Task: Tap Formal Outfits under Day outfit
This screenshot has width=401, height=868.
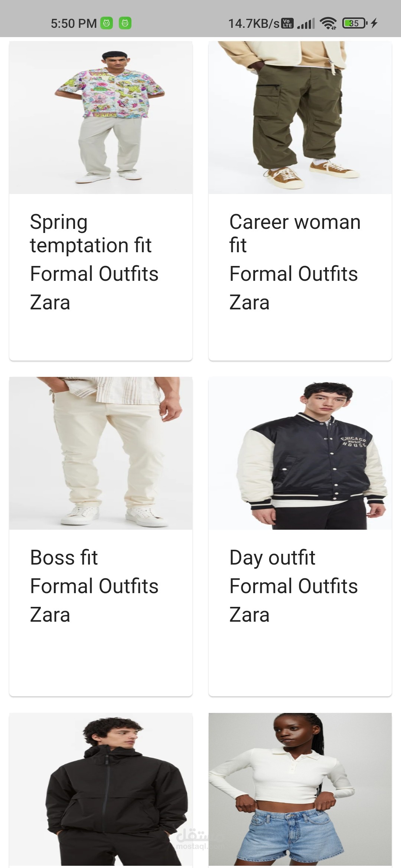Action: [294, 586]
